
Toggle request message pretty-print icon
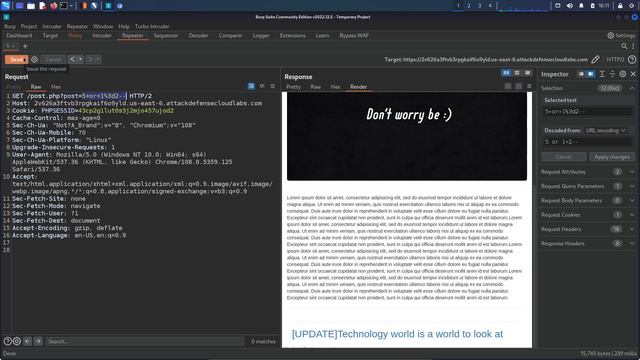click(251, 86)
